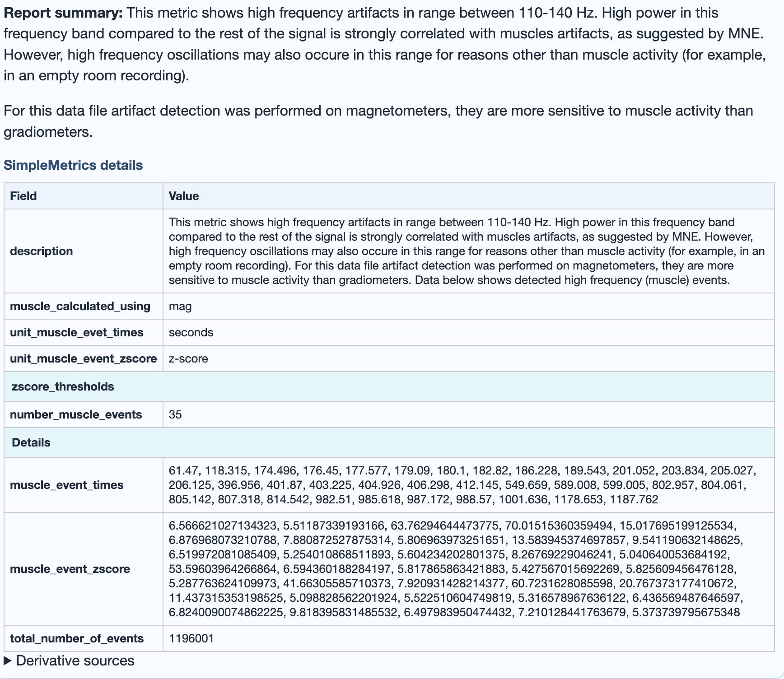Screen dimensions: 784x679
Task: Click the value 35
Action: click(175, 415)
